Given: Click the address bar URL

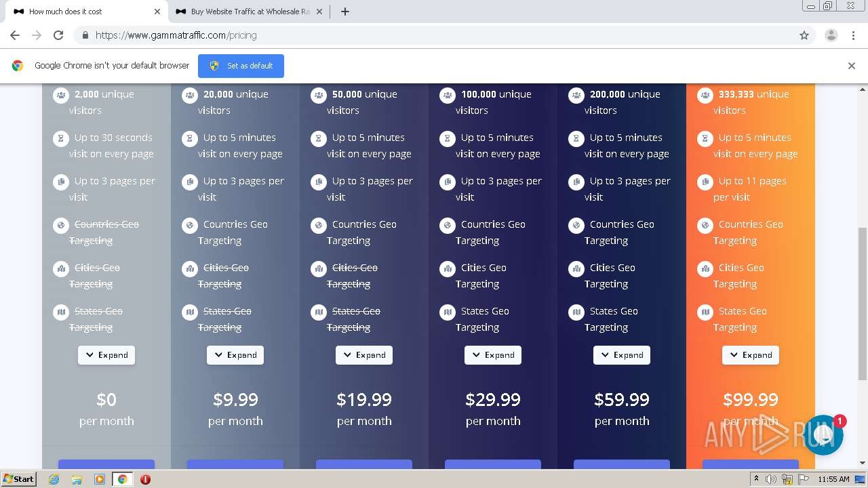Looking at the screenshot, I should (x=176, y=35).
